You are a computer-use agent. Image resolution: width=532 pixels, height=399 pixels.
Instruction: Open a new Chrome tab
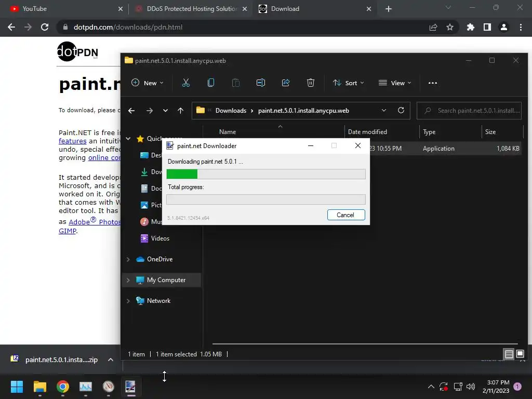click(x=389, y=9)
